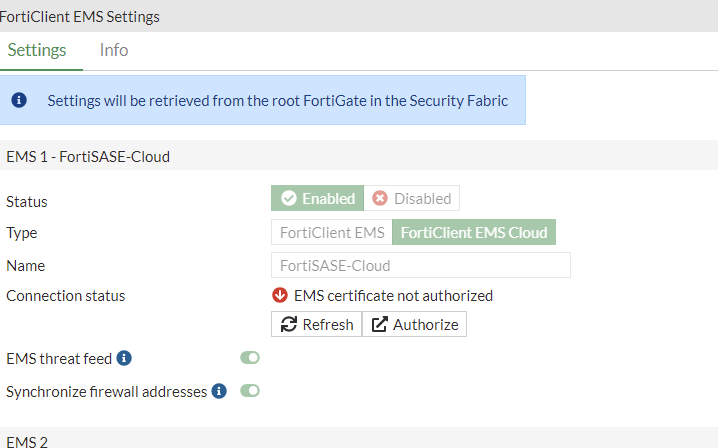Choose FortiClient EMS Cloud as the type
The image size is (718, 448).
tap(474, 232)
